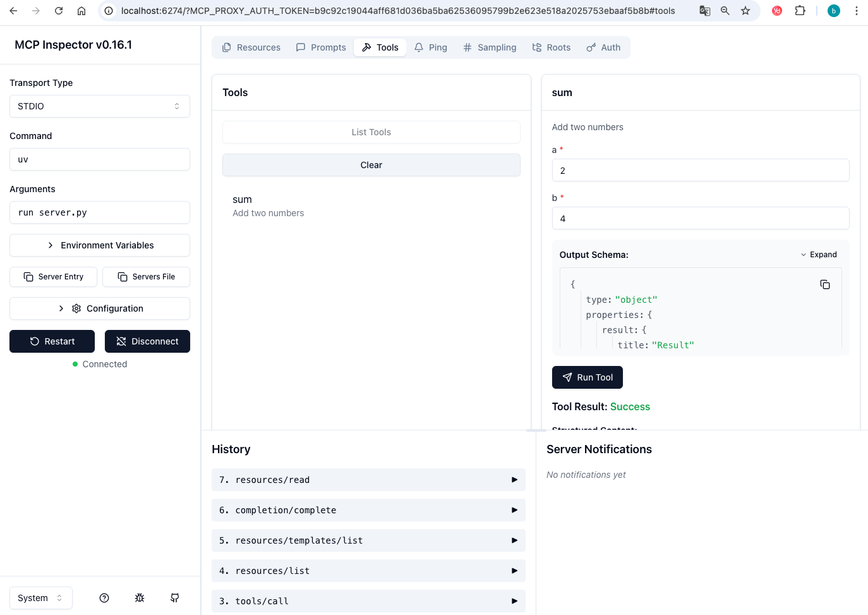Switch to the Prompts tab
868x615 pixels.
[x=321, y=47]
